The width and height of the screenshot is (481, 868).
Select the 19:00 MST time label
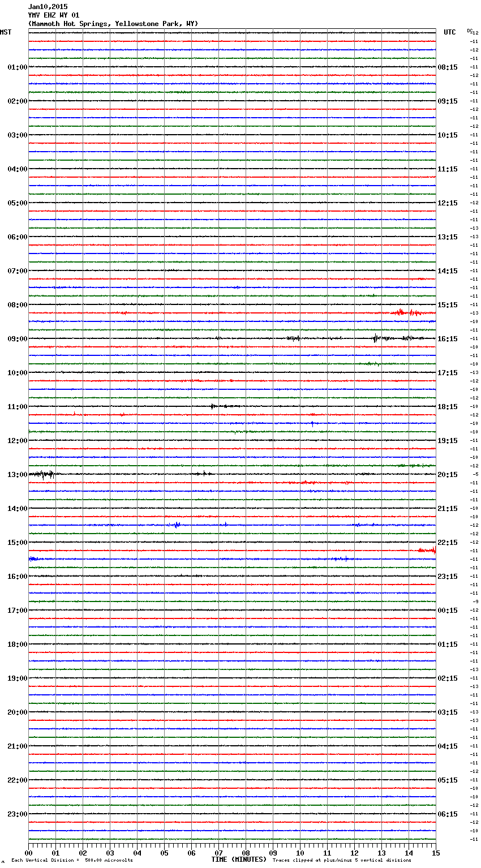point(18,678)
